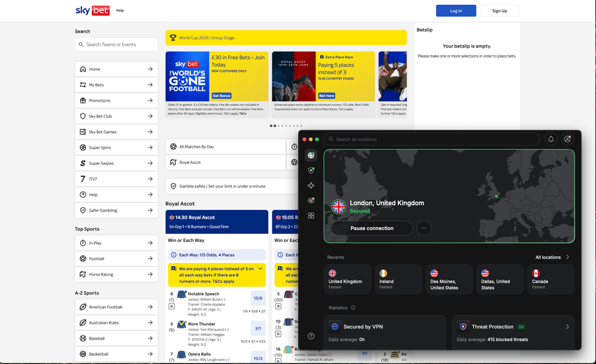Click the Search Teams or Events field

coord(116,44)
